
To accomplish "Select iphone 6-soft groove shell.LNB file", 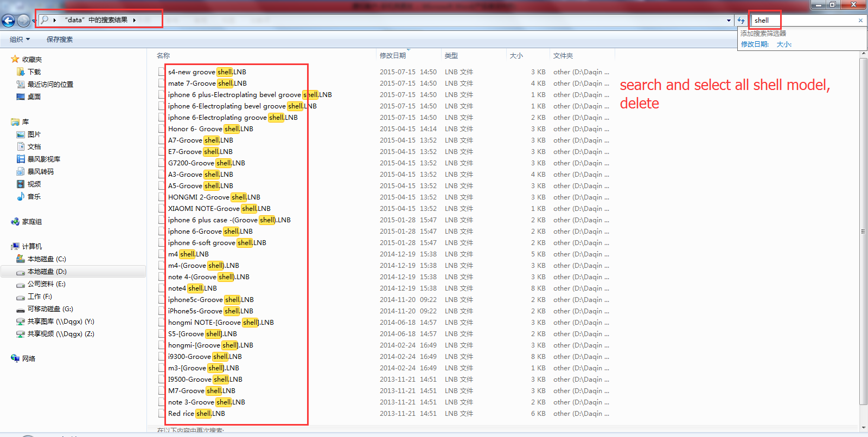I will (217, 242).
